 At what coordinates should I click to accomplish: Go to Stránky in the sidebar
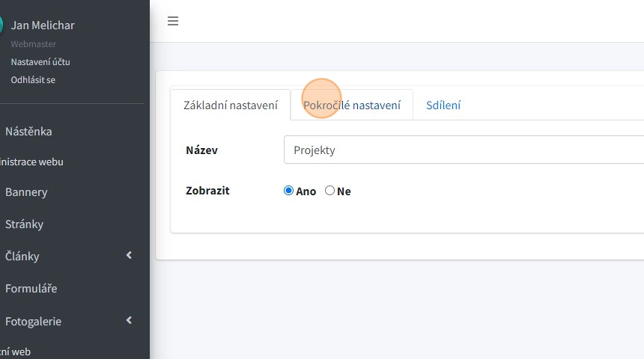[25, 224]
